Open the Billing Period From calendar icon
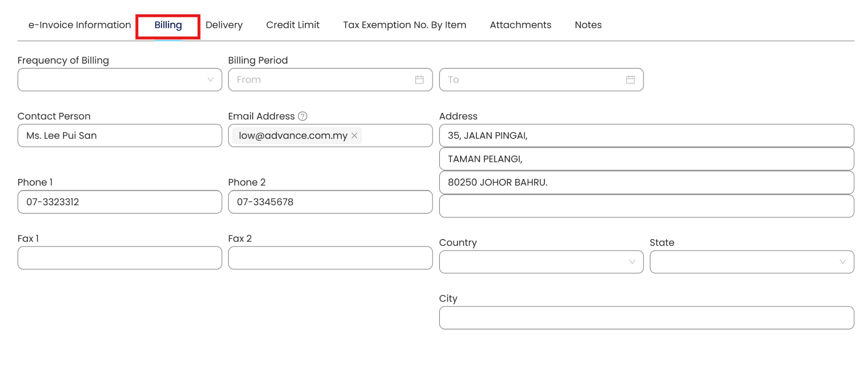 [x=419, y=80]
